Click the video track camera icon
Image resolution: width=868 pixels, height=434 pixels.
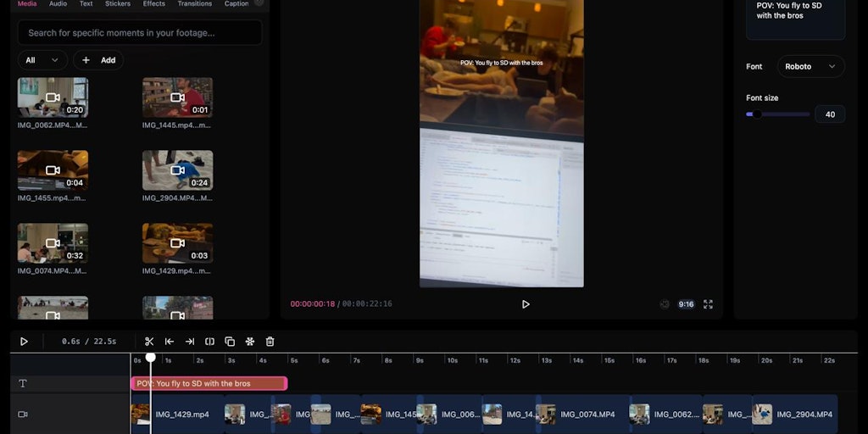(23, 414)
